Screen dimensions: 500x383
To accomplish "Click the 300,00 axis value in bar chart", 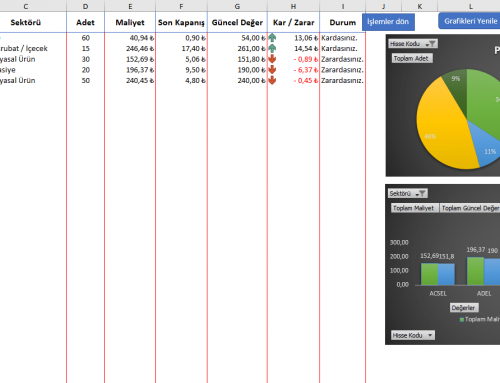I will point(399,242).
